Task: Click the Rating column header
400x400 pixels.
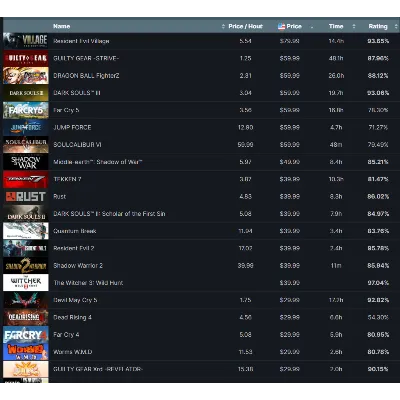Action: [x=378, y=26]
